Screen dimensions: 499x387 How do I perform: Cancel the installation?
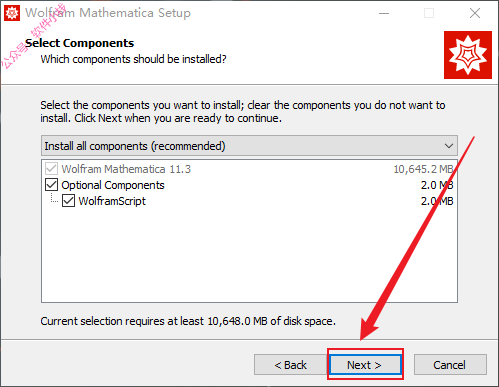tap(450, 365)
